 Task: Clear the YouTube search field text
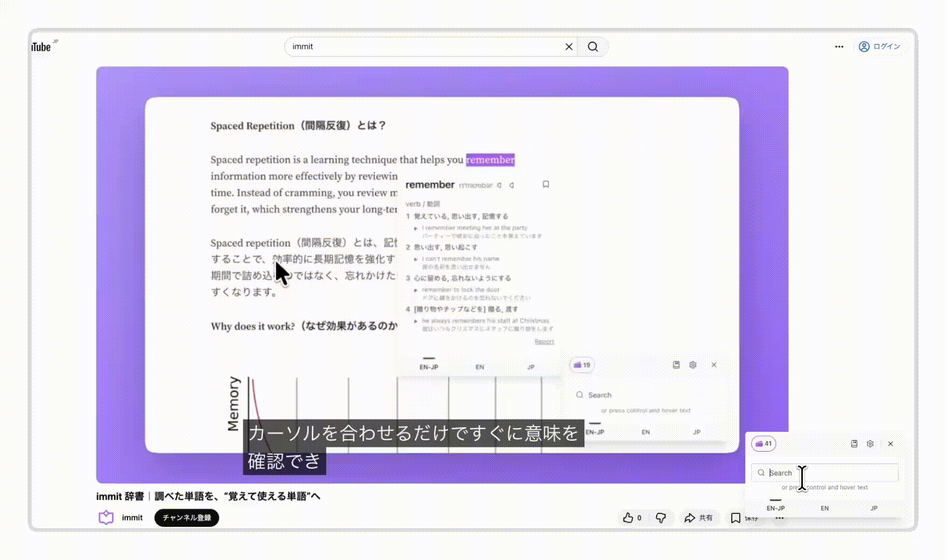(569, 47)
